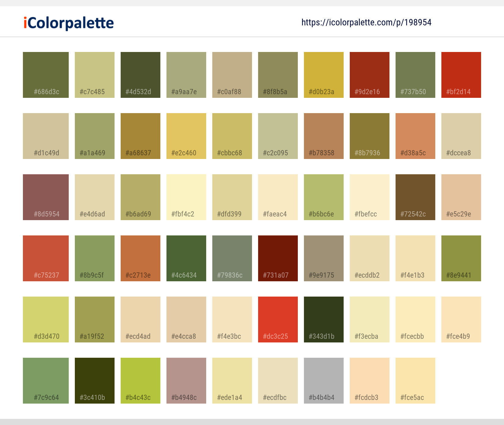
Task: Click the #dc3c25 bright red swatch
Action: [x=278, y=319]
